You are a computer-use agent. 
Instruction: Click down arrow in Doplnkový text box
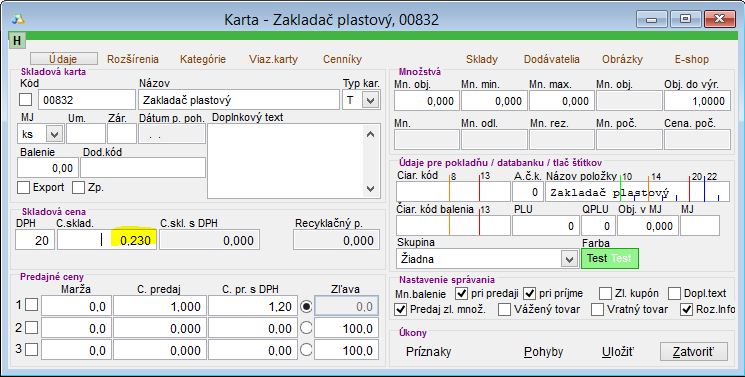[x=371, y=189]
